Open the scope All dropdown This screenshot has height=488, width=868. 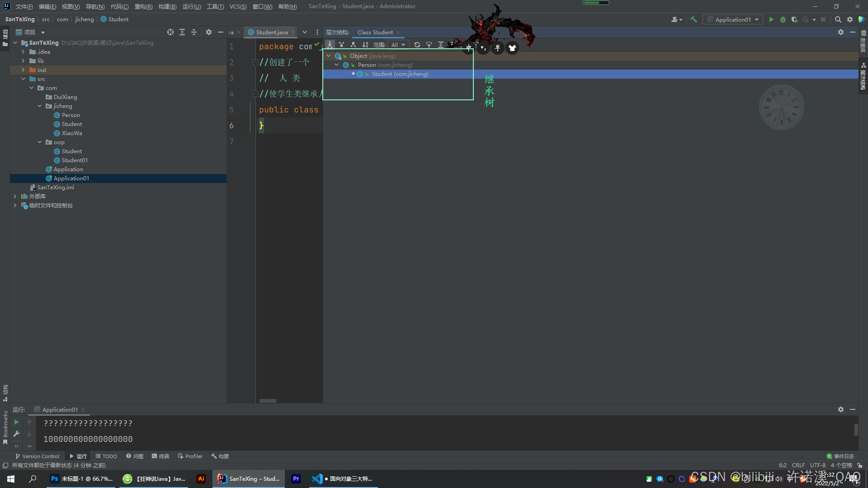coord(398,45)
